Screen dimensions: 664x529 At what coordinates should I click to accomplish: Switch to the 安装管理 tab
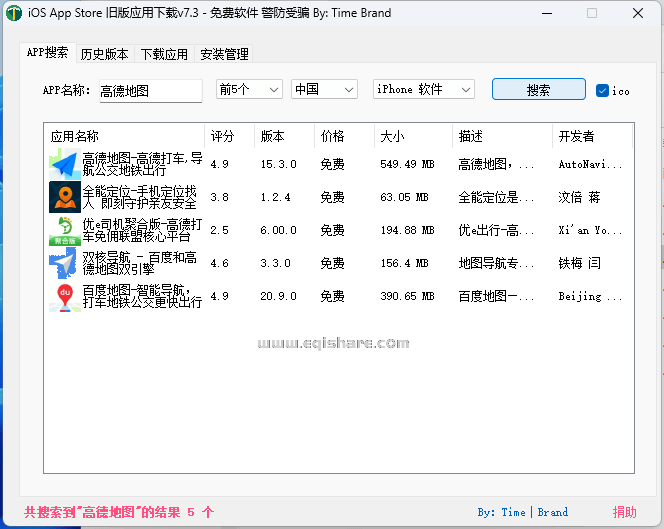224,54
